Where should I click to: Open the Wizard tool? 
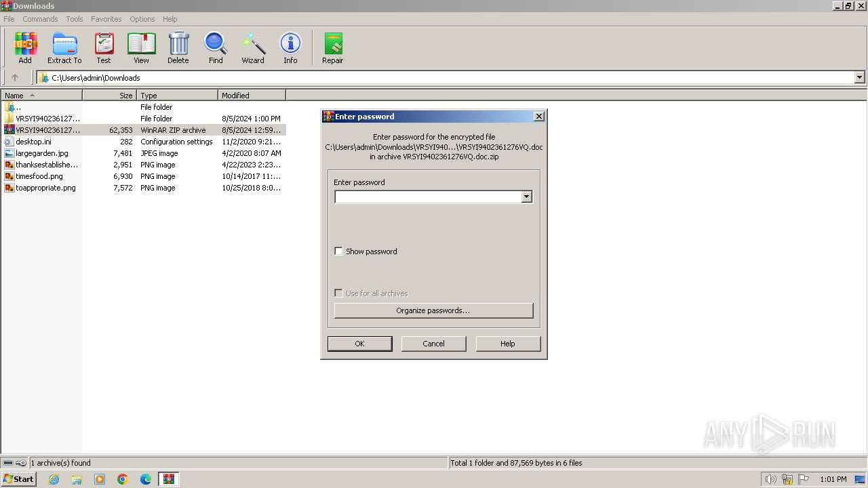point(253,47)
